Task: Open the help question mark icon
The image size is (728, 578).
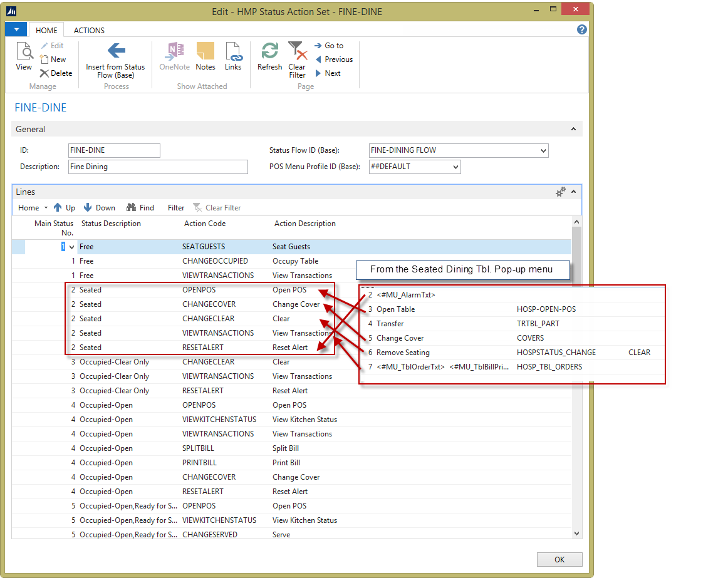Action: [x=581, y=29]
